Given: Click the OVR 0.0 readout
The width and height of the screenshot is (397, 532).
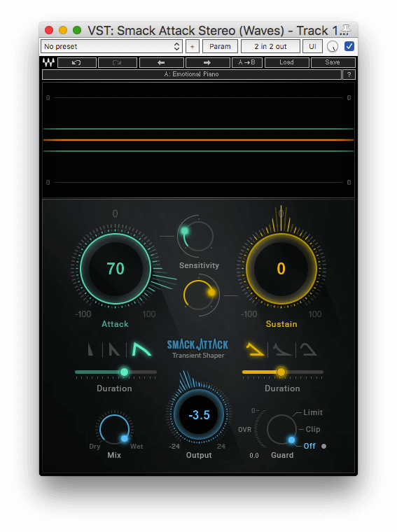Looking at the screenshot, I should (x=254, y=455).
